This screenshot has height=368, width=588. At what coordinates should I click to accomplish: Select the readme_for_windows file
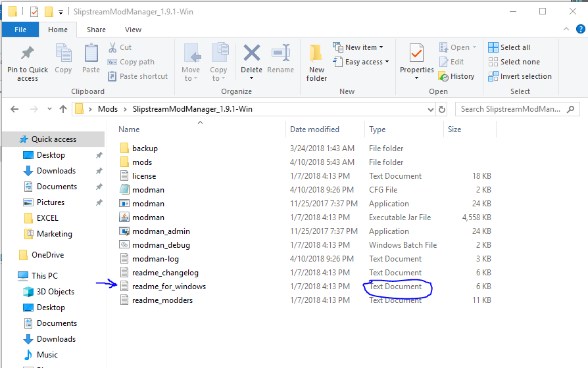[x=169, y=287]
